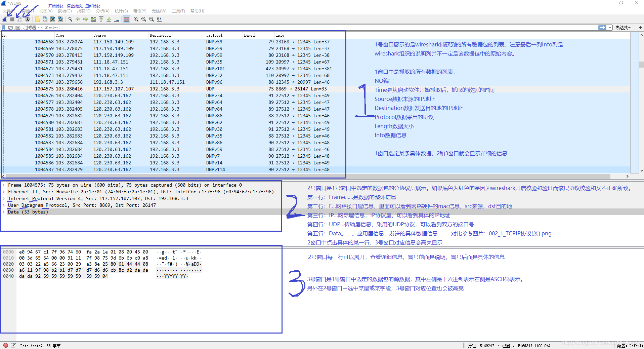Expand the Frame 1004575 details row
The image size is (644, 349).
coord(4,185)
